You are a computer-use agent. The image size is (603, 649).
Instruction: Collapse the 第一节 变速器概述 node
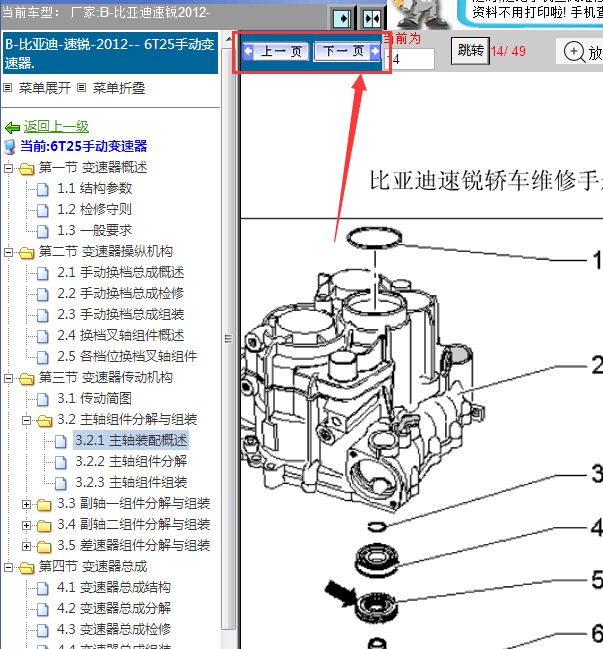[8, 168]
